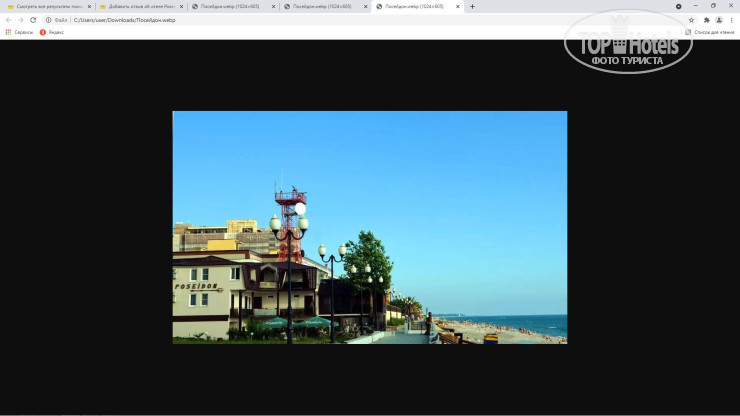Viewport: 740px width, 416px height.
Task: Open a new tab with the plus button
Action: pos(472,6)
